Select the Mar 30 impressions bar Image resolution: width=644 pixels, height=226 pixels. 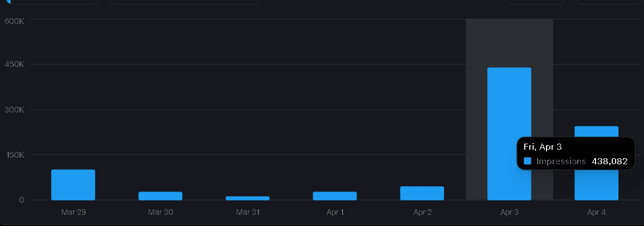point(160,195)
